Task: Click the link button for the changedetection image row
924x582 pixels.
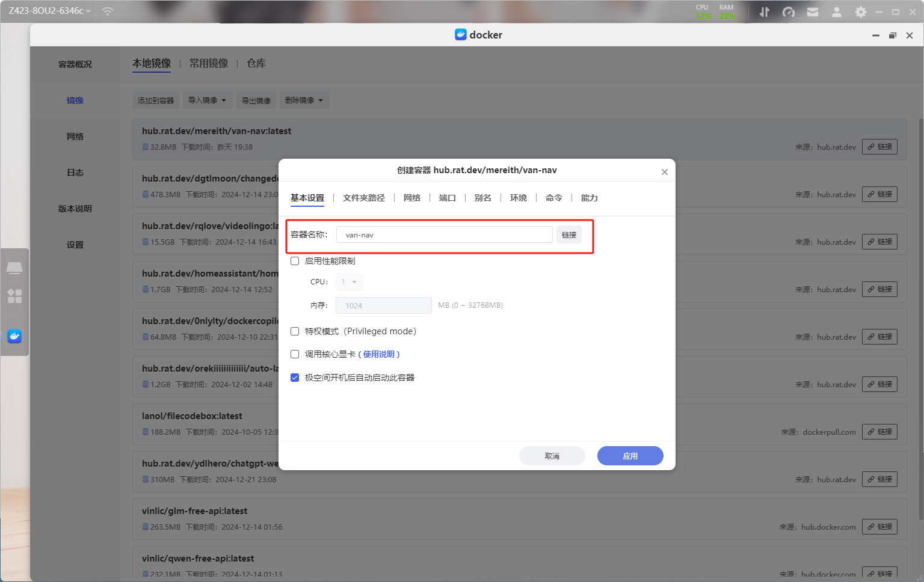Action: (x=879, y=194)
